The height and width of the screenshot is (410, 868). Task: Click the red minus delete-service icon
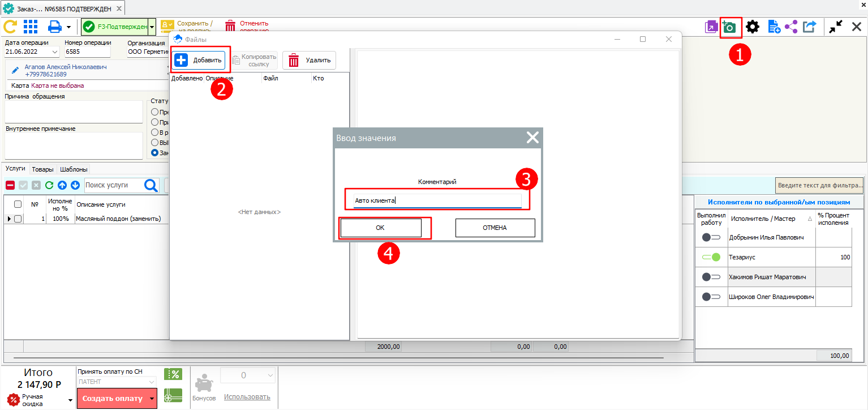10,185
